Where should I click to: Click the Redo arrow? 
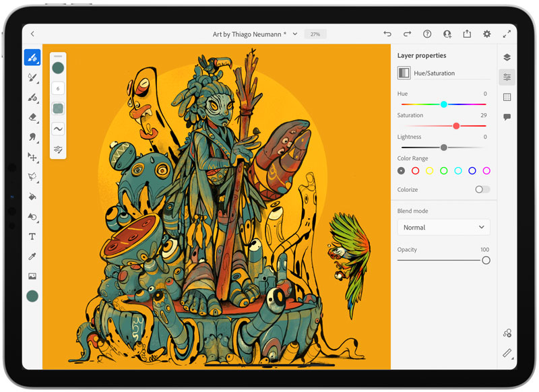coord(407,34)
